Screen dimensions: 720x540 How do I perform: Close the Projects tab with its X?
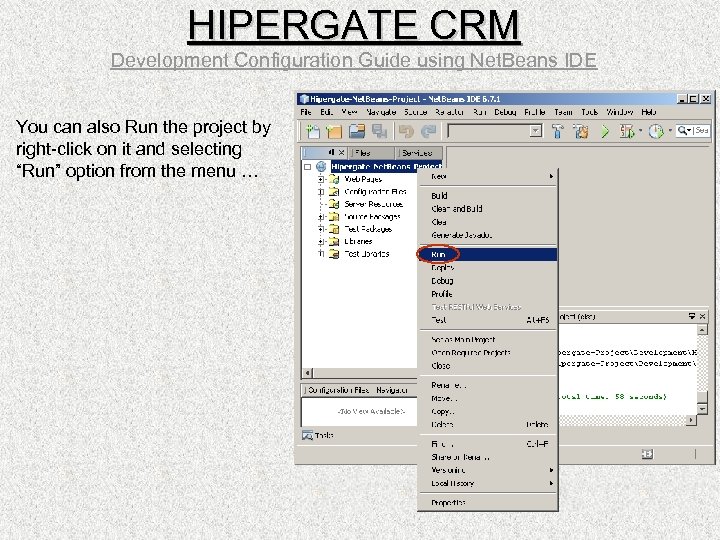click(341, 152)
